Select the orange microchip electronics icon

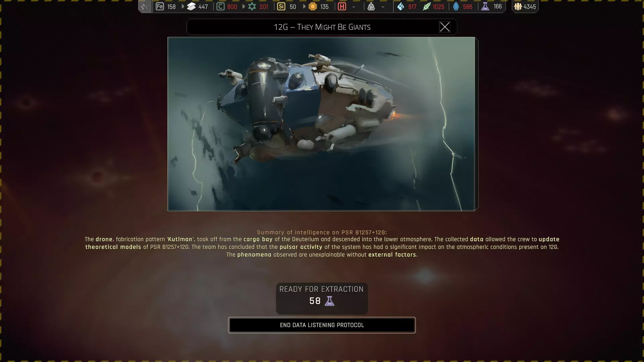pos(313,6)
